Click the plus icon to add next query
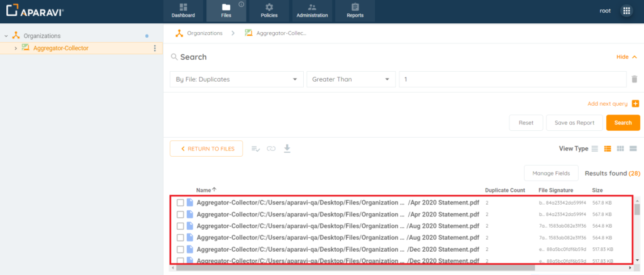This screenshot has height=275, width=644. point(635,103)
